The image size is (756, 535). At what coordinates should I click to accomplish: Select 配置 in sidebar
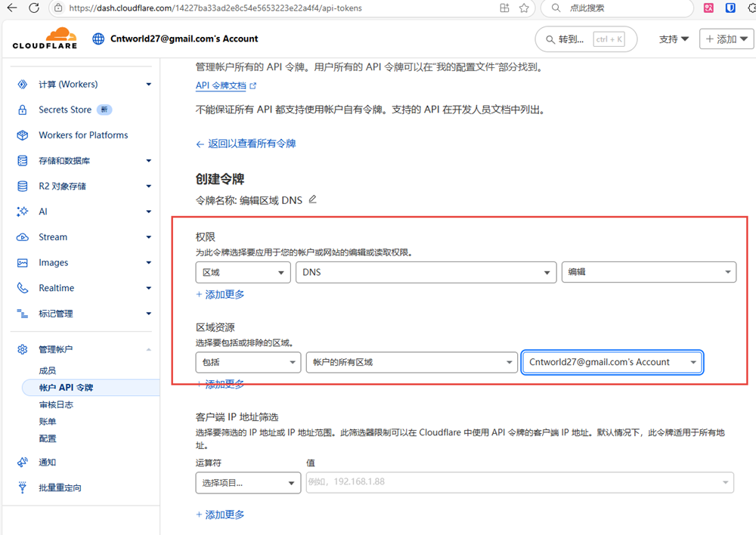coord(47,438)
